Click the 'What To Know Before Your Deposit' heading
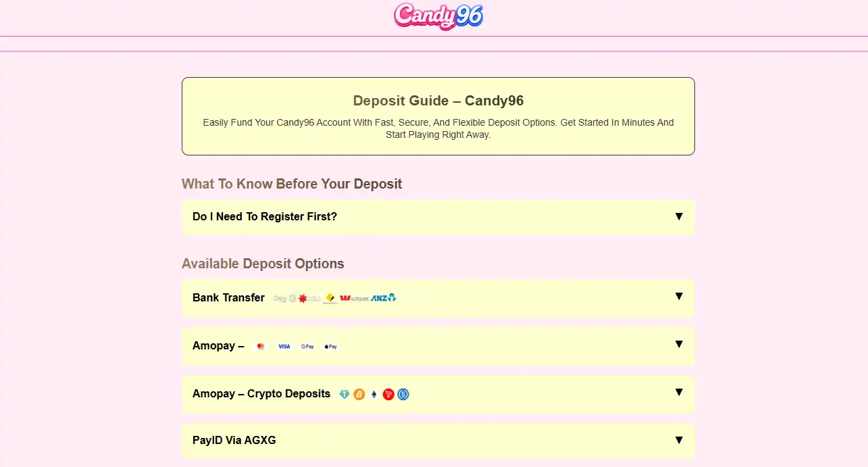 (292, 184)
